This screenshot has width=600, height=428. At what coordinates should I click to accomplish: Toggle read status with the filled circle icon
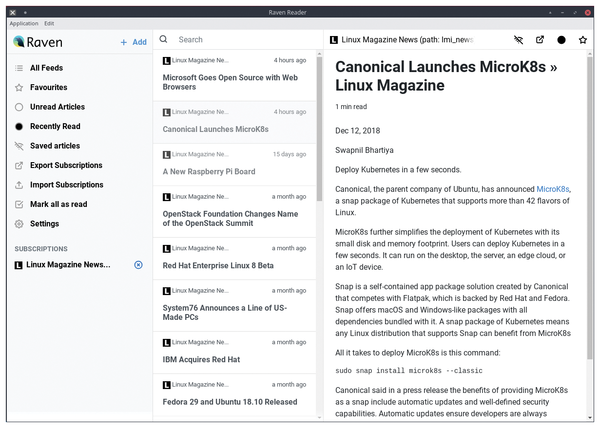(561, 40)
